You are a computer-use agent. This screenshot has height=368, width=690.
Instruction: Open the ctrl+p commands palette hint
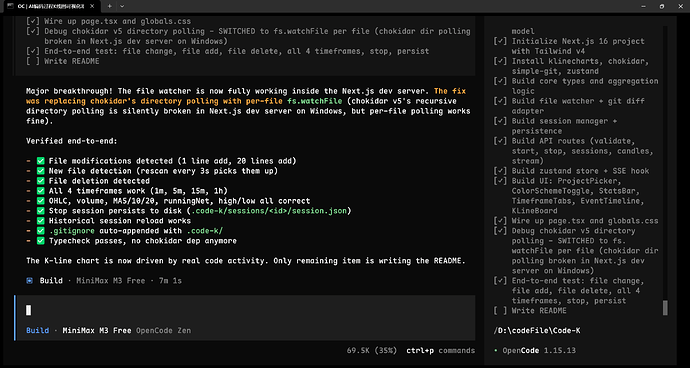(440, 351)
